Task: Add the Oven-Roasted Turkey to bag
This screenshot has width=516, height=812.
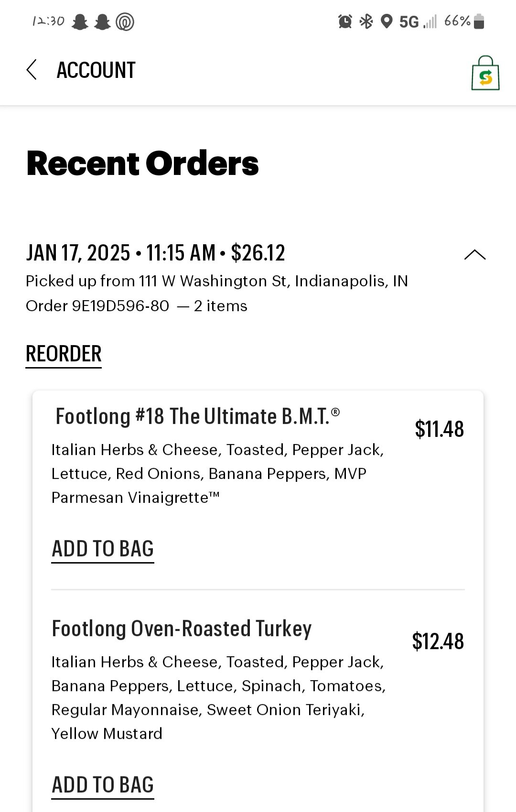Action: click(103, 785)
